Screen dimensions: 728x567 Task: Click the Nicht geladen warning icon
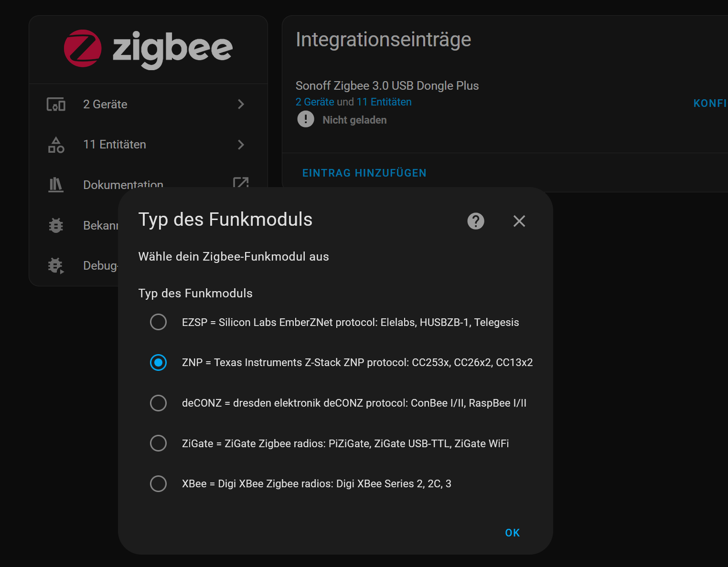tap(306, 119)
